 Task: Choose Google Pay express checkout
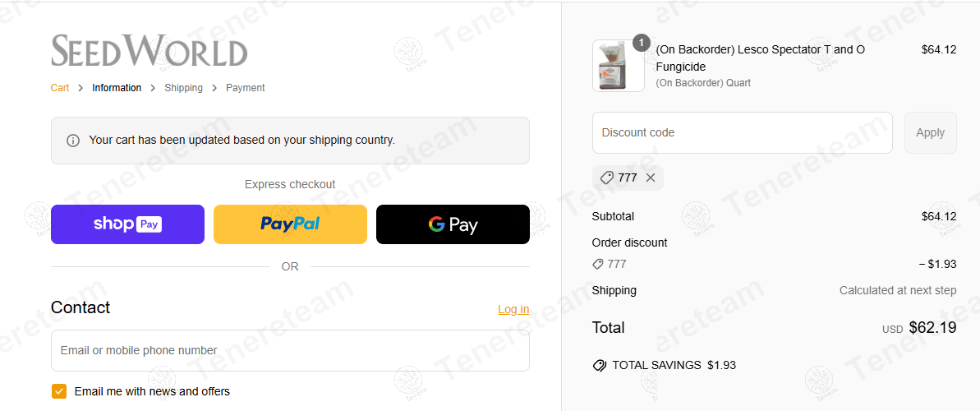(453, 224)
